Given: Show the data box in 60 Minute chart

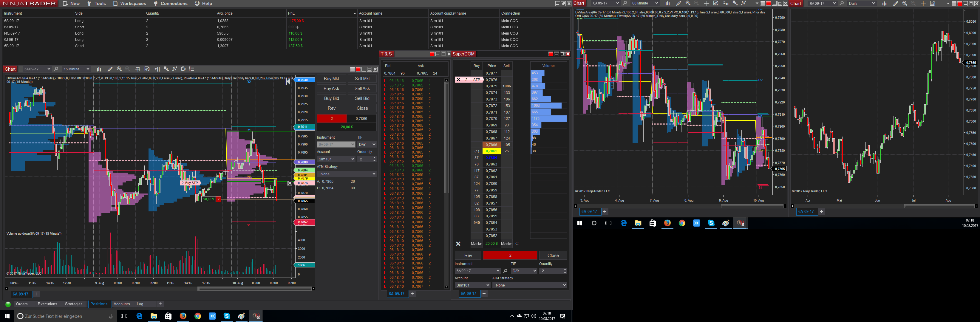Looking at the screenshot, I should click(715, 3).
